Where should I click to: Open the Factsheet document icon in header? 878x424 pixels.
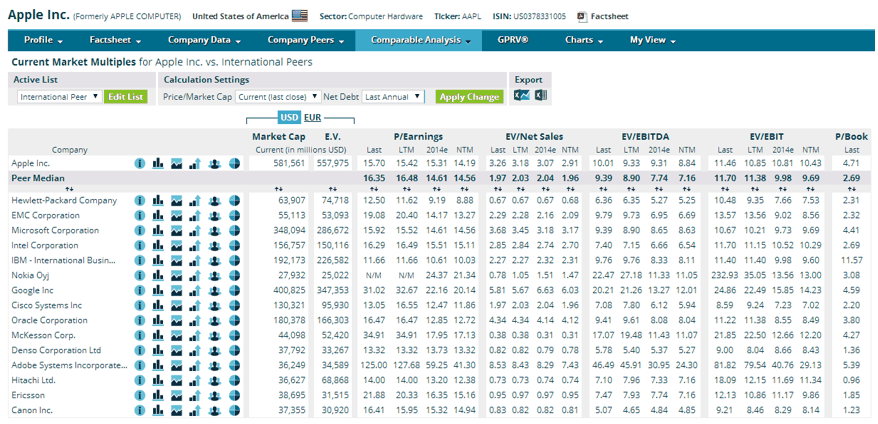click(x=582, y=16)
